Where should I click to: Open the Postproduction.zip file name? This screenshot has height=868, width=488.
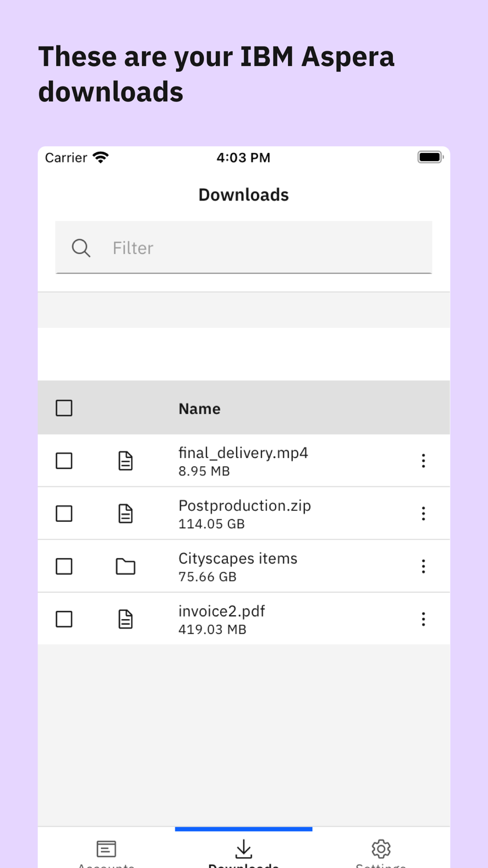click(244, 506)
